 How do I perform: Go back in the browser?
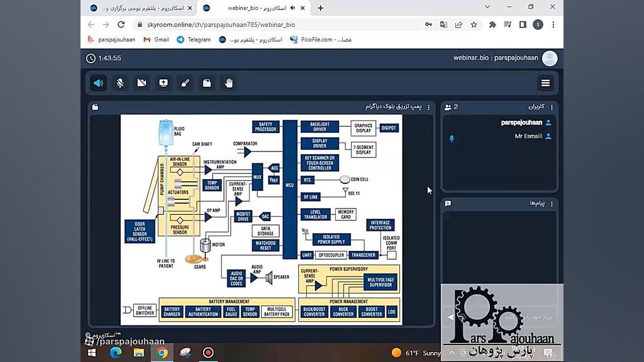point(91,25)
